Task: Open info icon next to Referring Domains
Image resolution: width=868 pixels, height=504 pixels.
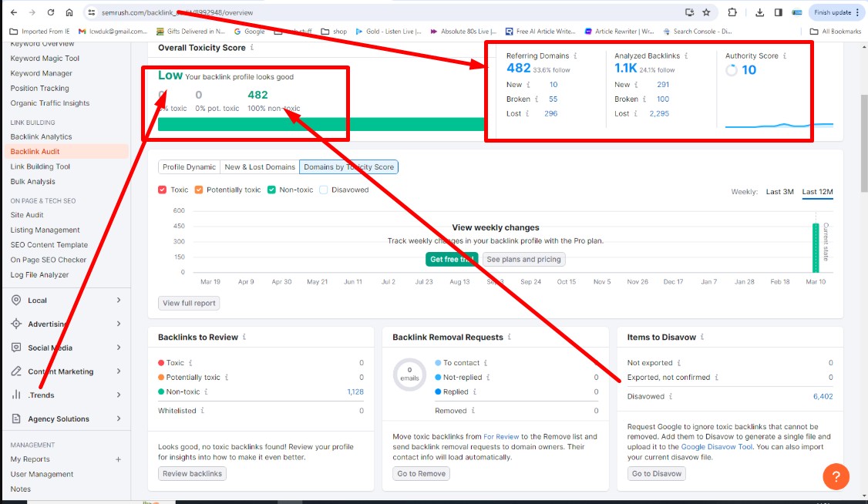Action: click(x=575, y=56)
